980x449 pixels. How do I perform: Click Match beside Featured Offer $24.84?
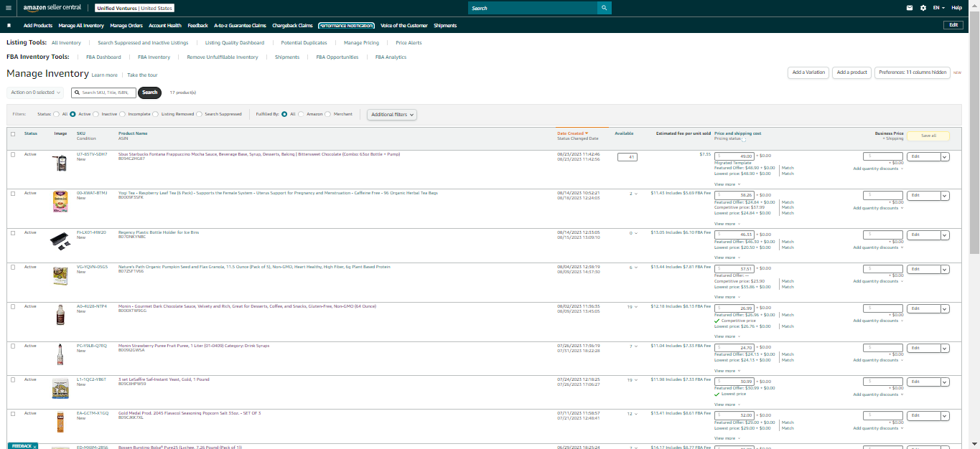point(788,202)
